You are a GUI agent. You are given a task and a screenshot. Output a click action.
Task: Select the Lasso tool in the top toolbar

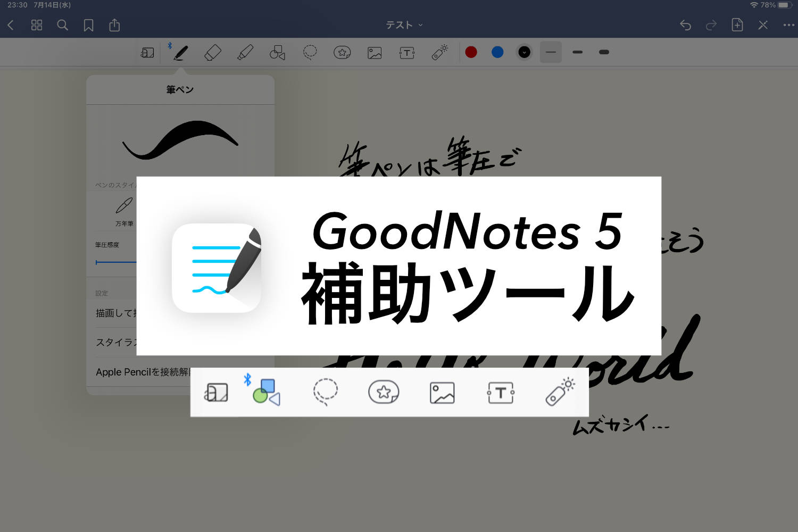310,53
